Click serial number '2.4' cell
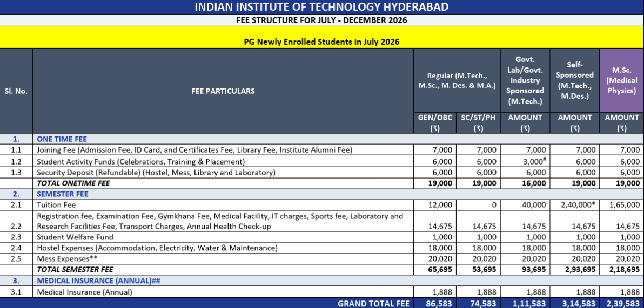 (x=16, y=248)
